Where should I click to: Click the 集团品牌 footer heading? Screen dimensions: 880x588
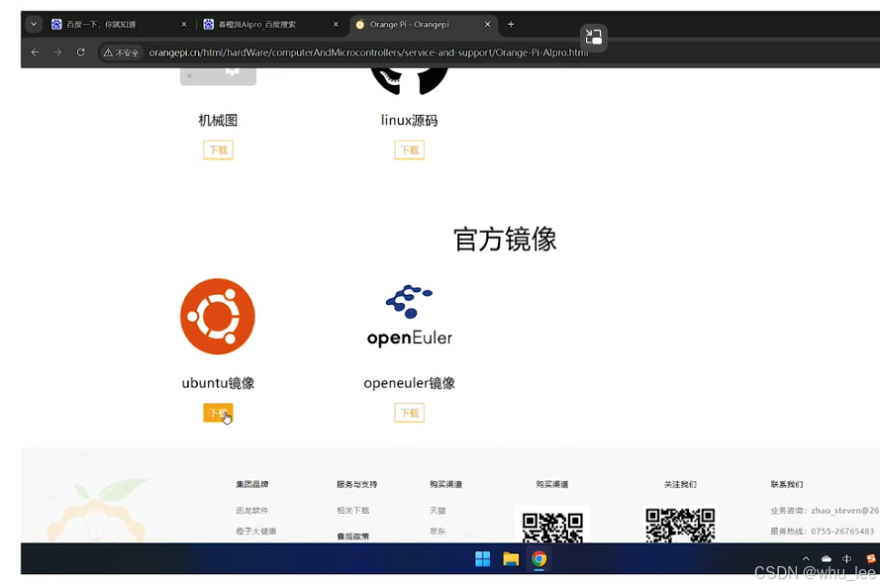(x=252, y=484)
